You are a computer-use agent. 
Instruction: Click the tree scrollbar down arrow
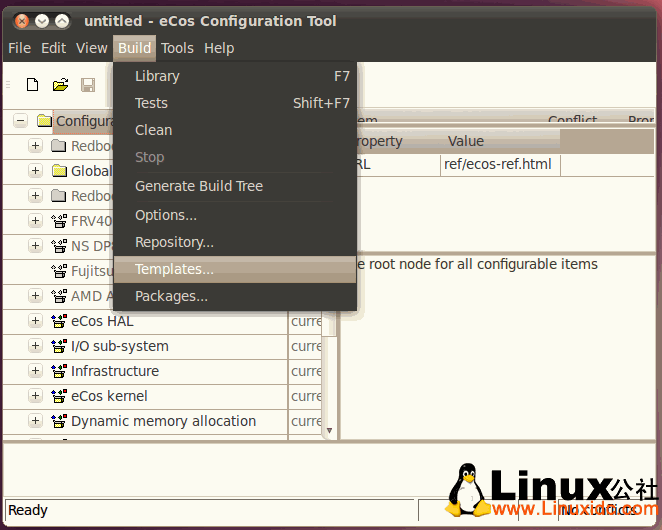tap(330, 430)
